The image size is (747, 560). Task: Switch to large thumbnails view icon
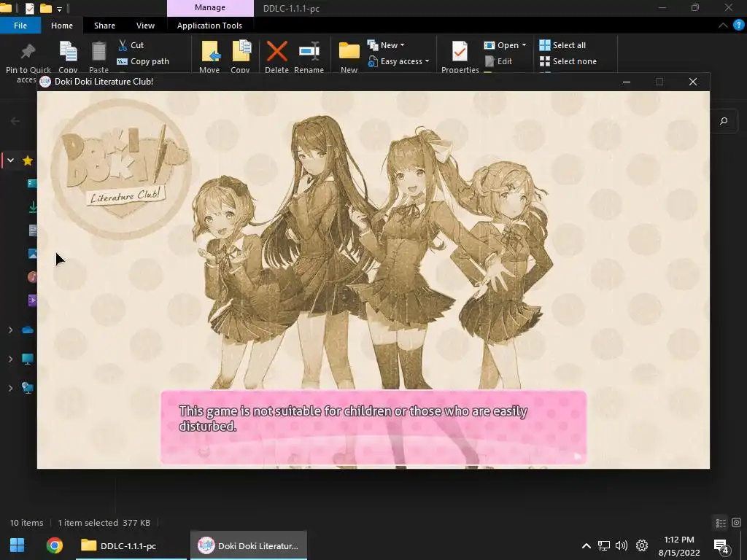737,523
